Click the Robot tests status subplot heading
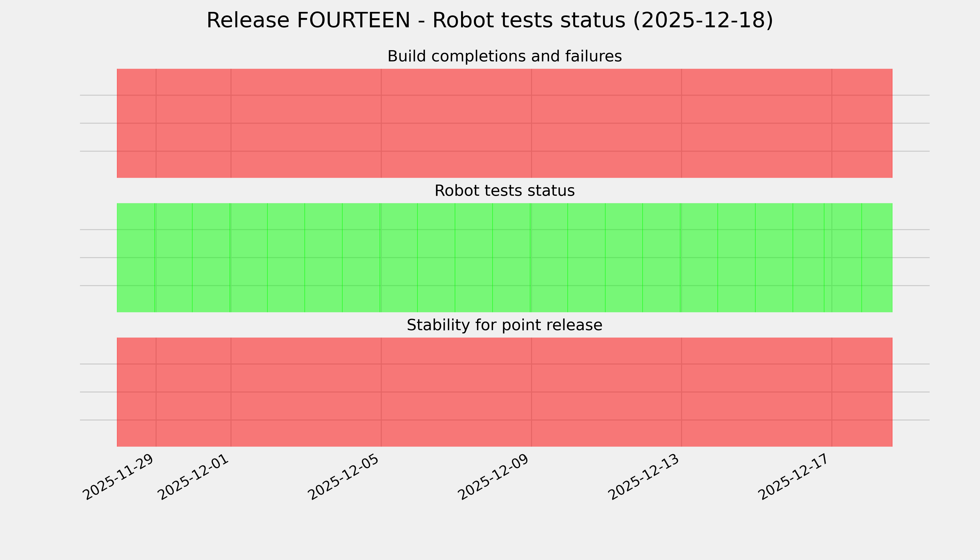Screen dimensions: 980x560 pyautogui.click(x=504, y=191)
